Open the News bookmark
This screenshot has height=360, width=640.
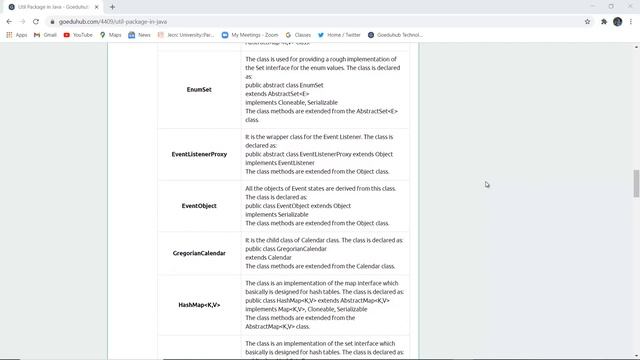click(139, 35)
